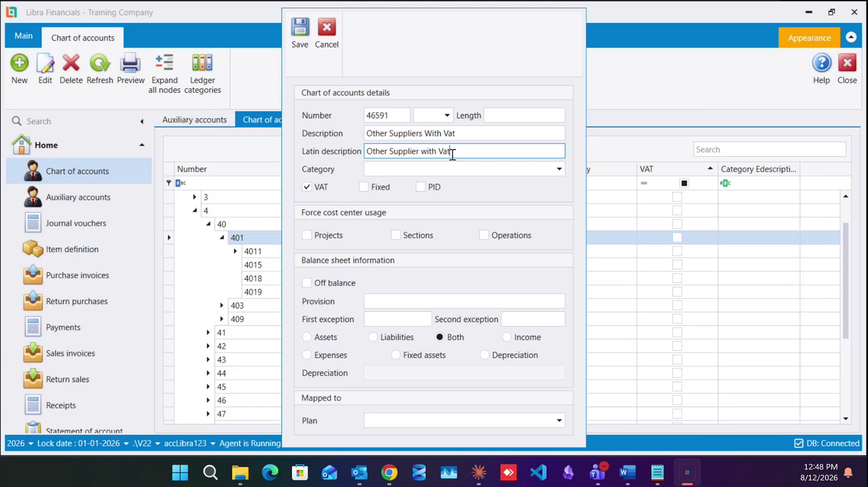Click in the Provision field
868x487 pixels.
click(464, 302)
